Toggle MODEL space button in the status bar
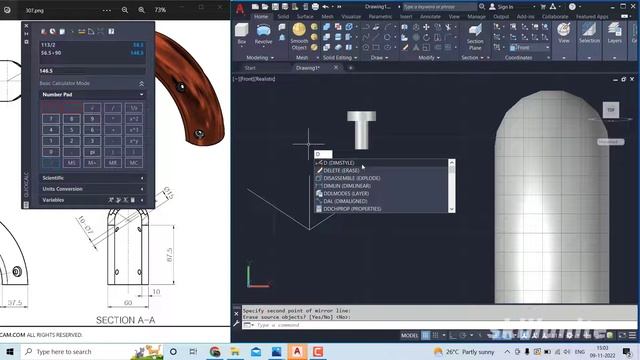 pyautogui.click(x=409, y=336)
